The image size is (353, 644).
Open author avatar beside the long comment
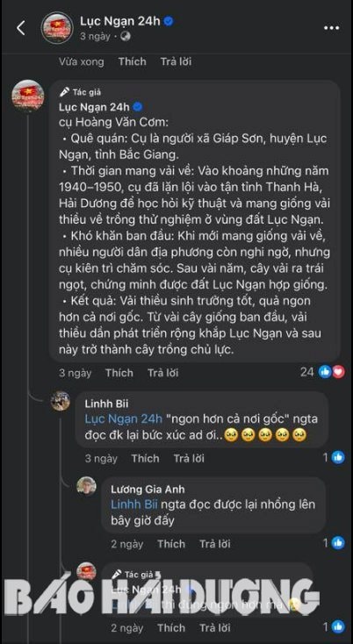point(28,96)
